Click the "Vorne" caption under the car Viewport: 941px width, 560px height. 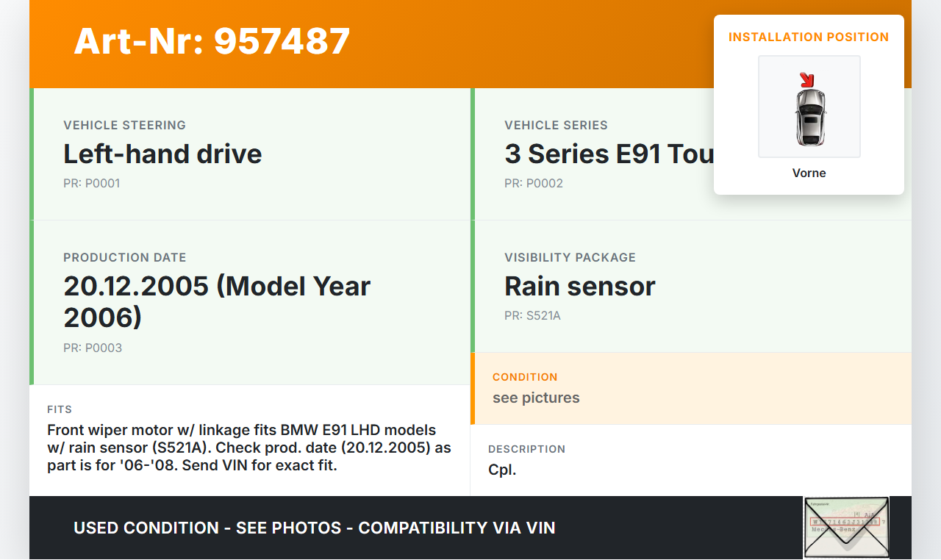pos(809,173)
